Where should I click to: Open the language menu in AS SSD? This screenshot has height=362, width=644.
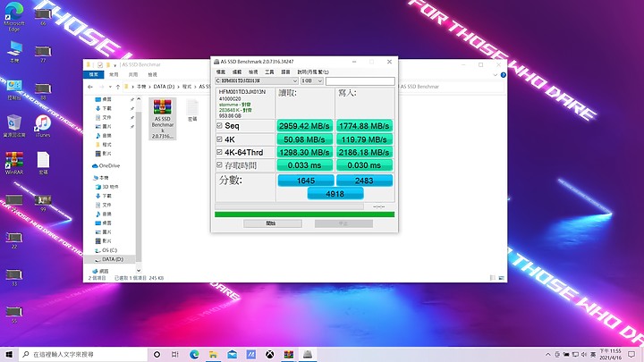pos(285,72)
